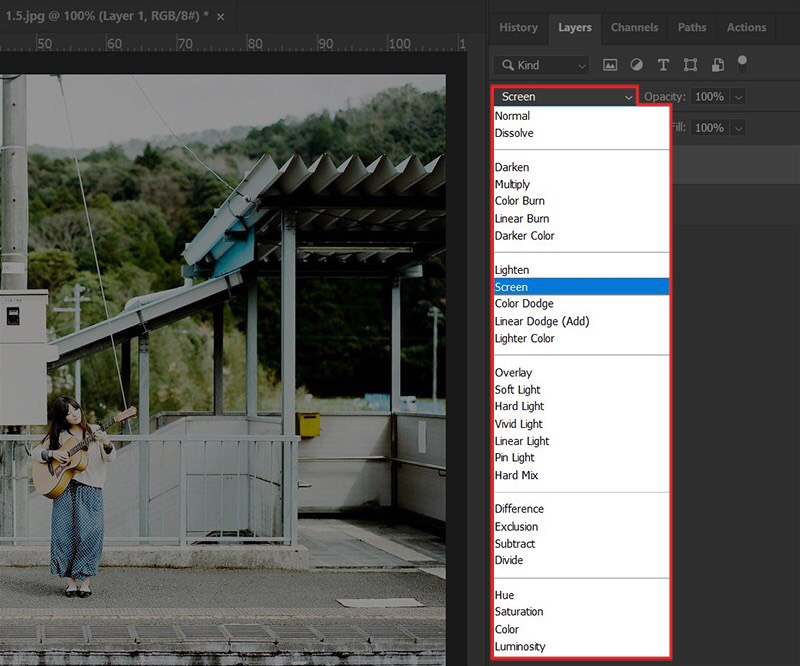Choose Color Dodge blend mode
Viewport: 800px width, 666px height.
582,304
